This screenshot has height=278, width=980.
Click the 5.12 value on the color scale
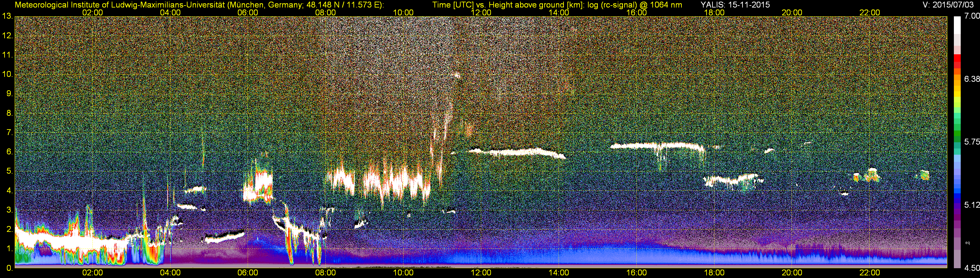click(x=972, y=205)
